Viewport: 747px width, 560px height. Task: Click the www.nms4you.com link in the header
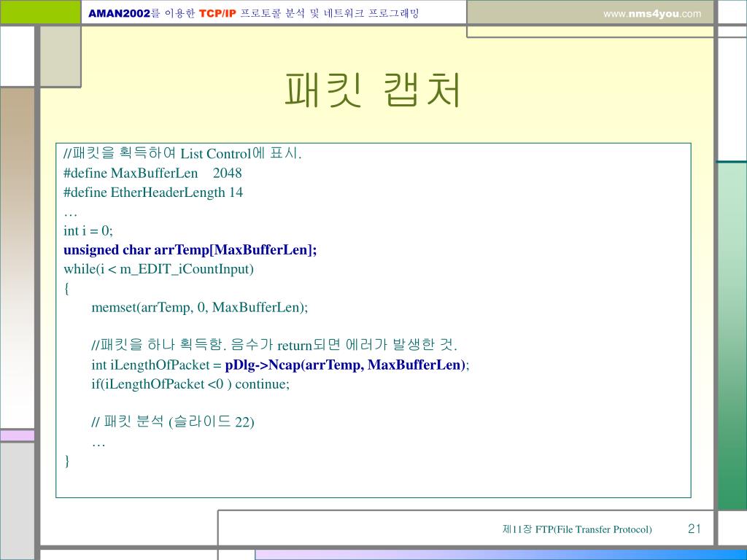pyautogui.click(x=652, y=14)
